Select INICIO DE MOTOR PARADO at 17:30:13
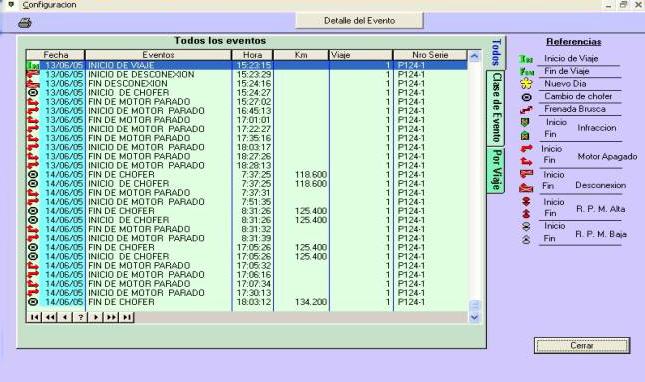The height and width of the screenshot is (382, 645). (x=247, y=293)
